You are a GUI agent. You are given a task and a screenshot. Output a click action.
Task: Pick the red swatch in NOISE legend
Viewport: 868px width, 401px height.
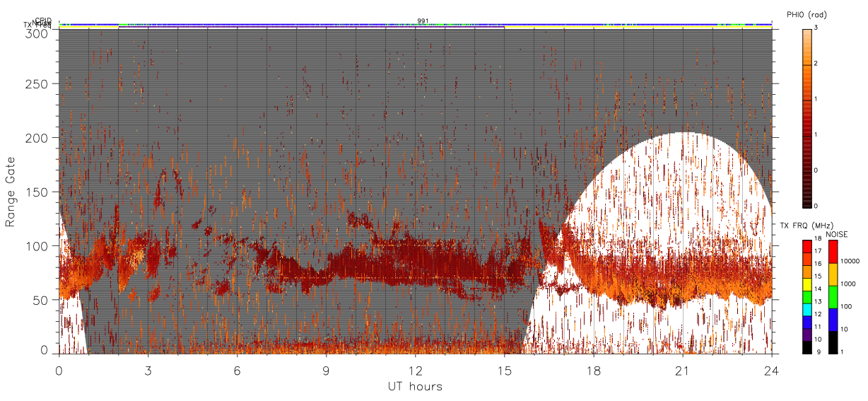click(x=833, y=252)
